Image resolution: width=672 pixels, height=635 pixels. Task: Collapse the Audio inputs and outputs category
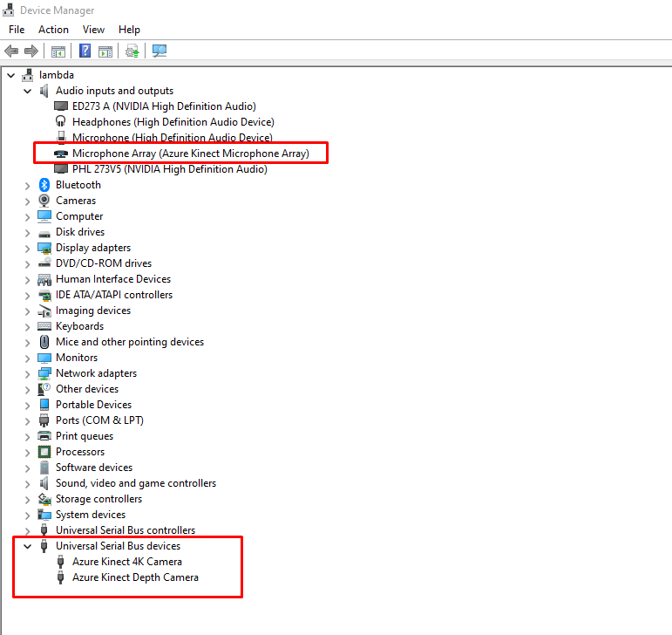27,91
